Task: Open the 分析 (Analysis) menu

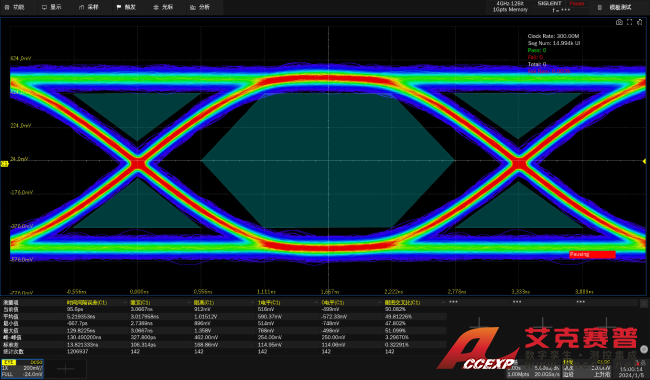Action: pos(200,7)
